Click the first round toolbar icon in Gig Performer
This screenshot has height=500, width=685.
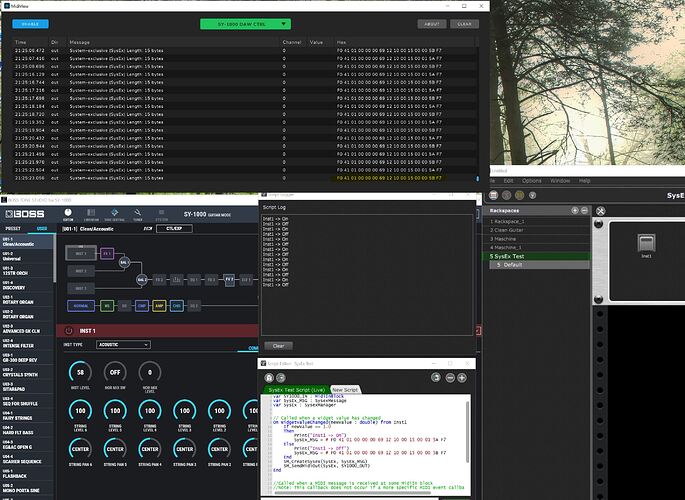point(494,195)
